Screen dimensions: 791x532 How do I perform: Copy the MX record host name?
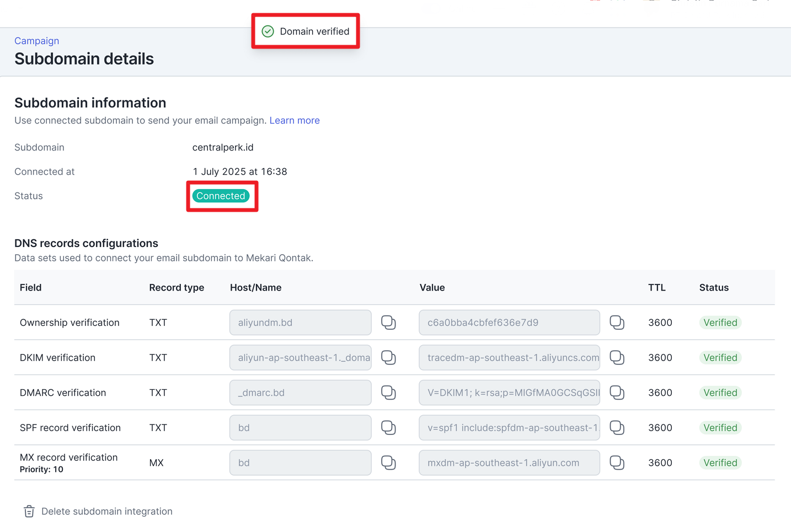(x=388, y=463)
